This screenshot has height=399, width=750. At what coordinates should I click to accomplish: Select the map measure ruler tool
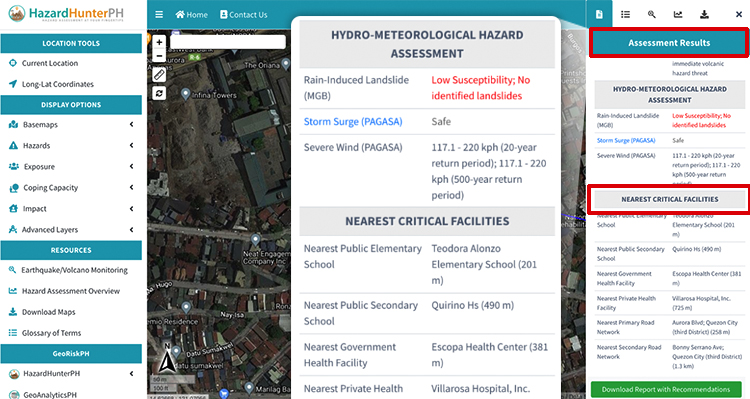coord(159,75)
